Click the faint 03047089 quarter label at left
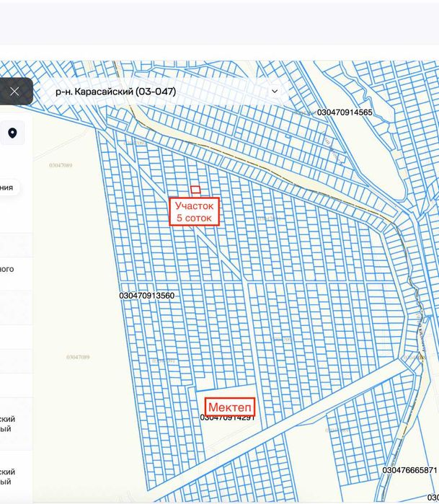 pyautogui.click(x=61, y=165)
